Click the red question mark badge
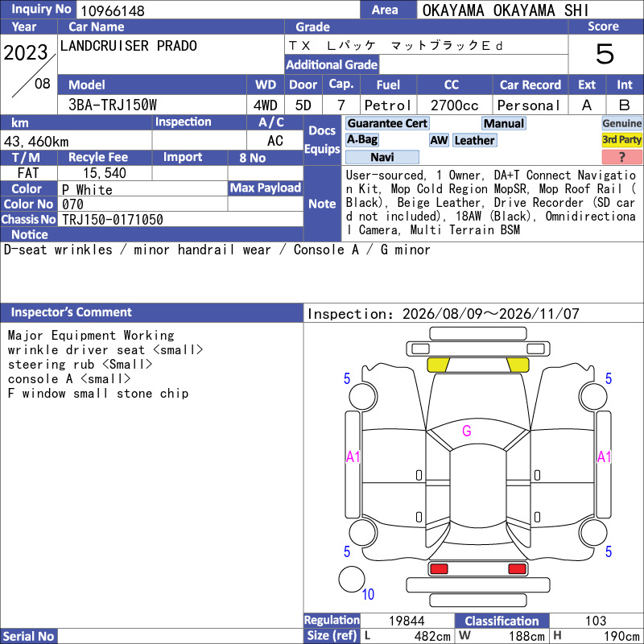This screenshot has width=644, height=644. coord(621,156)
